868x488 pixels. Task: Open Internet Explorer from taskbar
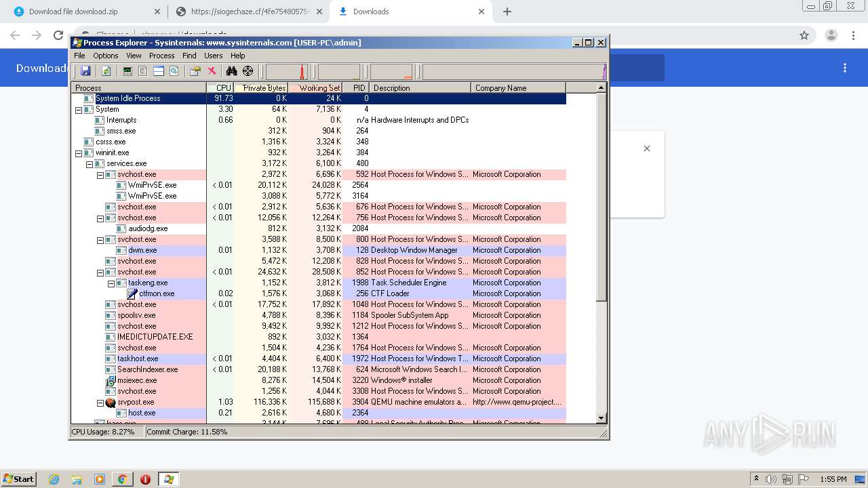54,479
